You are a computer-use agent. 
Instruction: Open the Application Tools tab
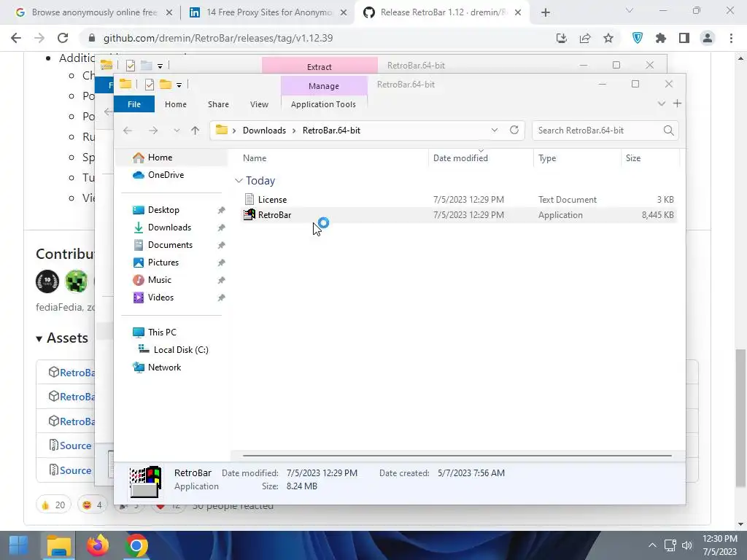(x=323, y=104)
